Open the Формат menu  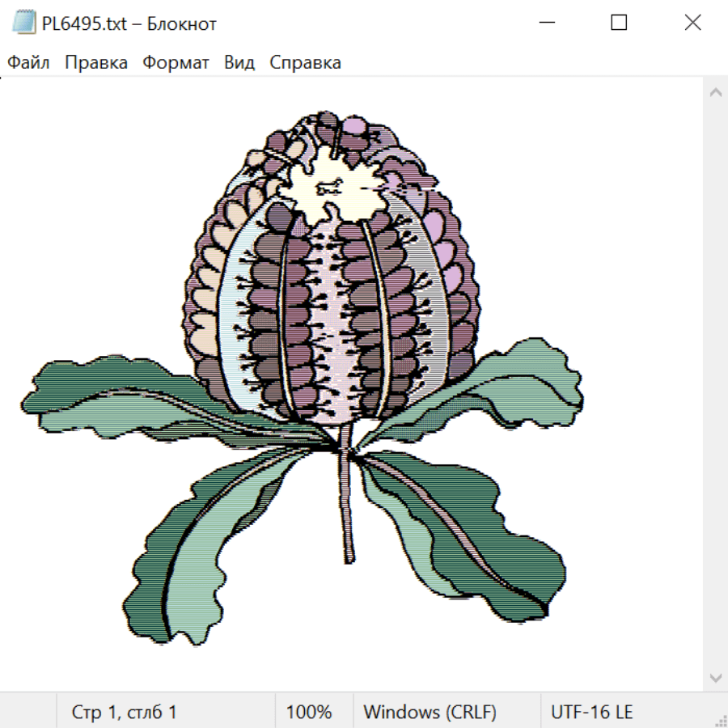click(176, 63)
